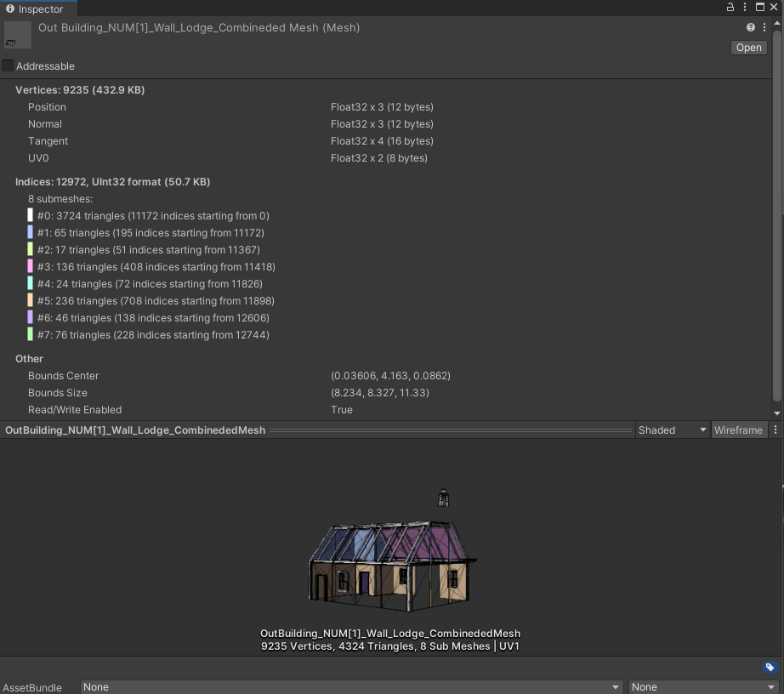Click the purple swatch for submesh #6

(x=30, y=317)
